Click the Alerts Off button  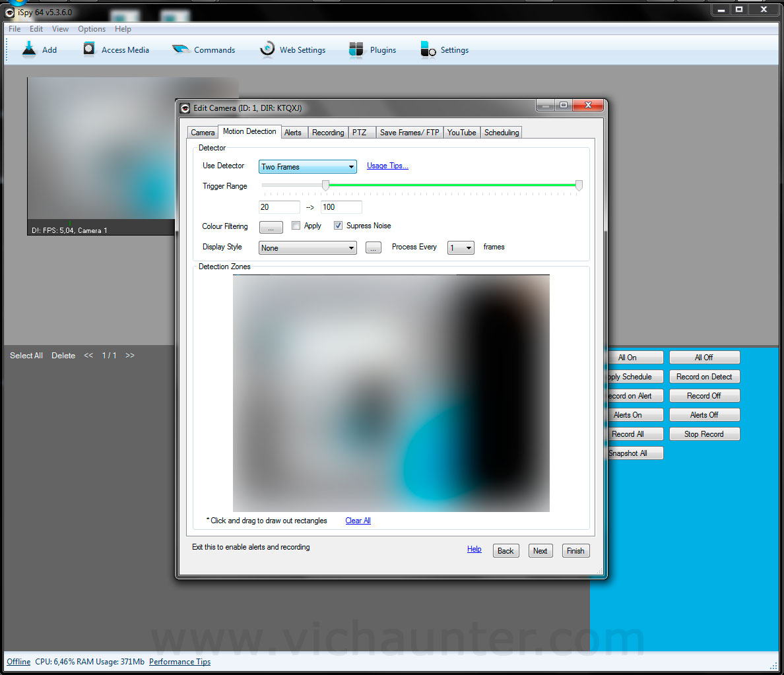click(704, 415)
